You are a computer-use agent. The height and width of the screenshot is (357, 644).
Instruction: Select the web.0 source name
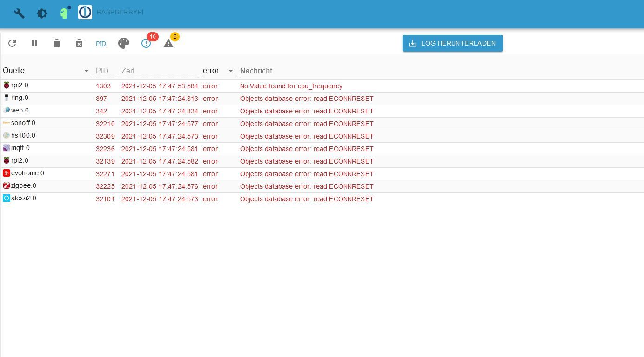[20, 111]
